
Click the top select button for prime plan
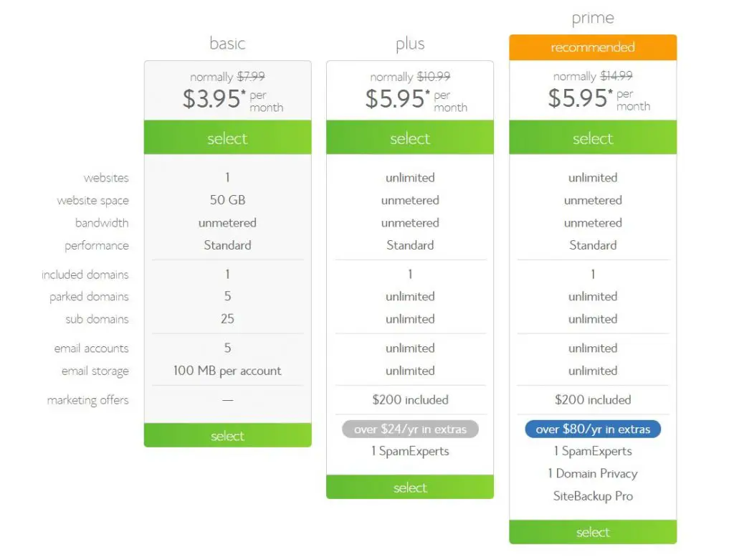pyautogui.click(x=593, y=137)
